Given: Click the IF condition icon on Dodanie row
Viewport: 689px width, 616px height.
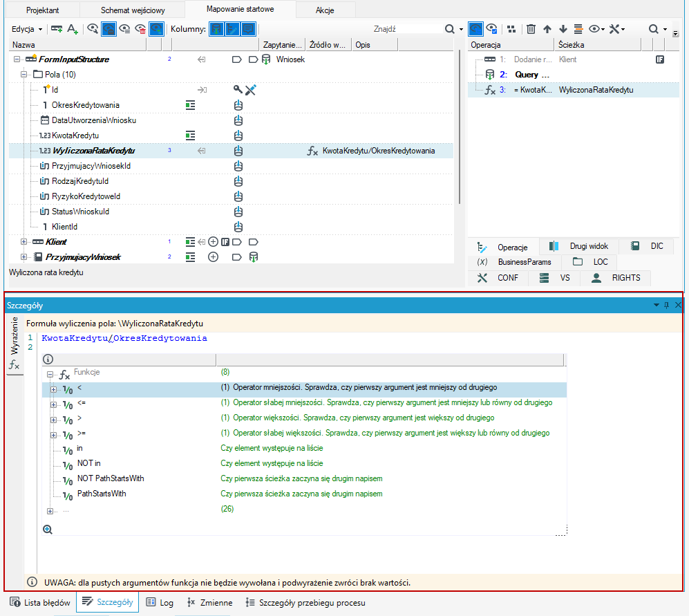Looking at the screenshot, I should pos(660,59).
